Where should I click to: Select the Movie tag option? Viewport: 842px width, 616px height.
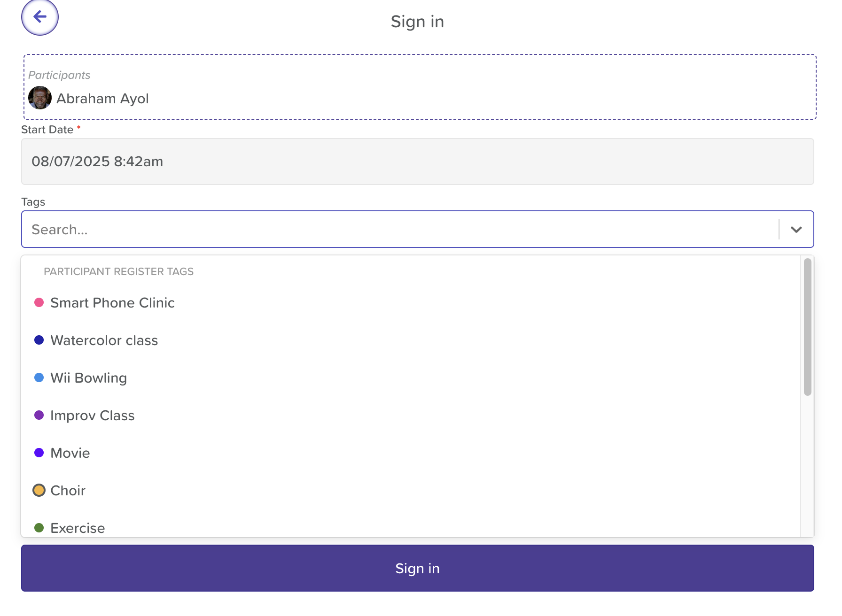[x=411, y=453]
